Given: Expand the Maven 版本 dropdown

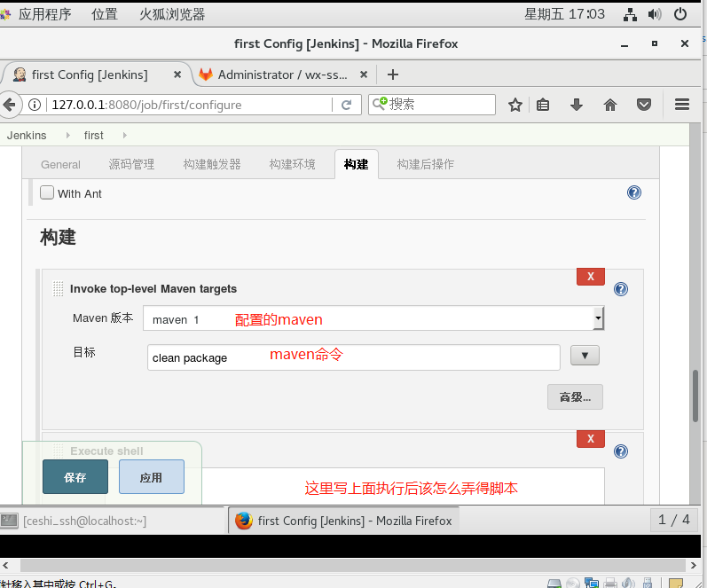Looking at the screenshot, I should coord(598,318).
